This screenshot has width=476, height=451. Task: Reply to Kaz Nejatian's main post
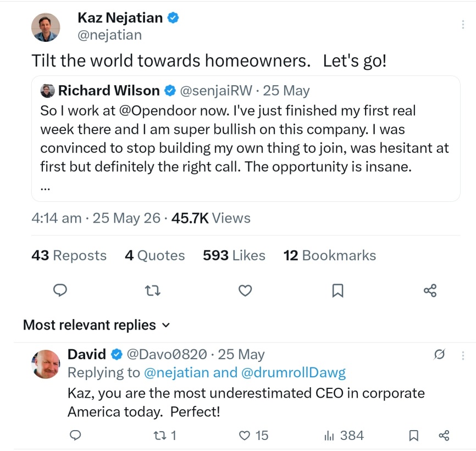[60, 290]
